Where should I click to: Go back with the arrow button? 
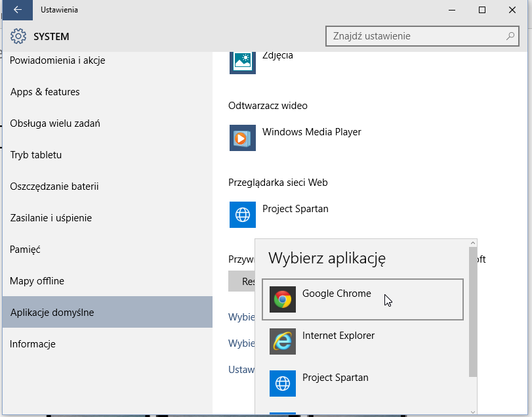coord(18,10)
